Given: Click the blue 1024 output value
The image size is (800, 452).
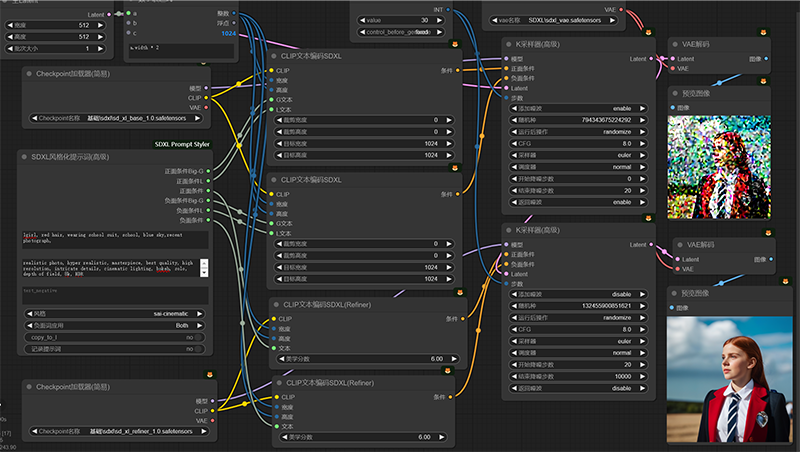Looking at the screenshot, I should (229, 34).
